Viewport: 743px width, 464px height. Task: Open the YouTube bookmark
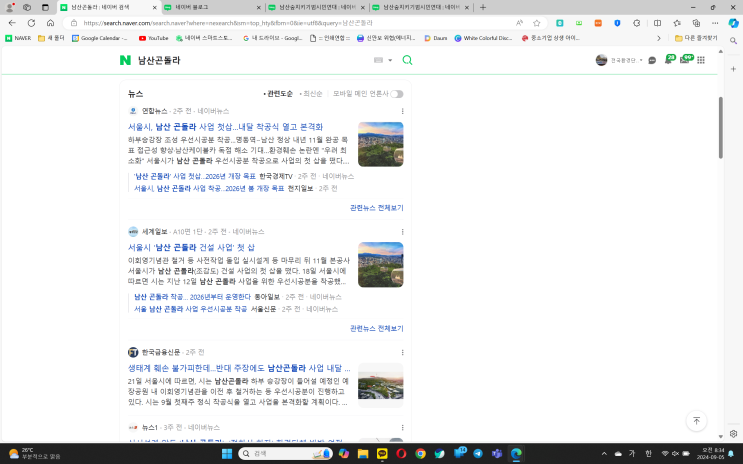[x=154, y=38]
